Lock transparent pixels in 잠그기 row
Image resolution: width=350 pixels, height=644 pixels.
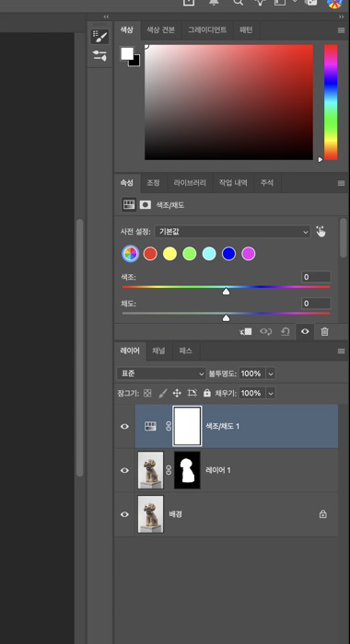coord(147,393)
